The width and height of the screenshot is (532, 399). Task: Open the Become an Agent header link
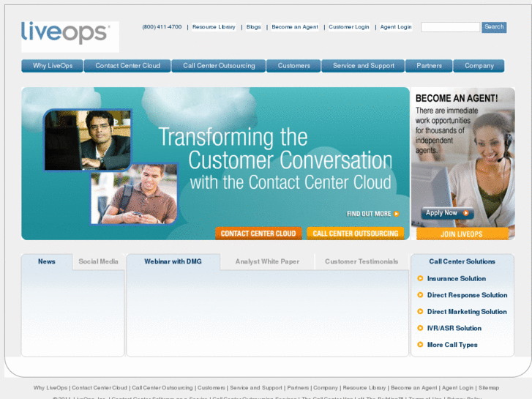coord(295,27)
